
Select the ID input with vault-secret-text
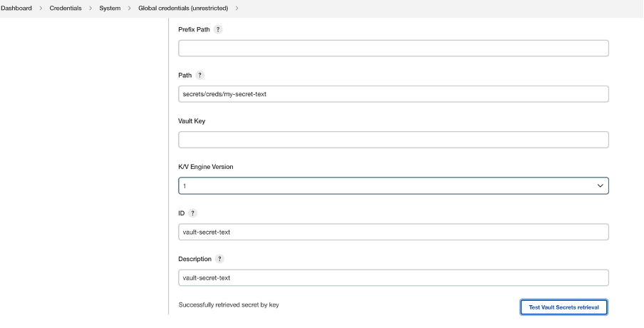click(393, 232)
